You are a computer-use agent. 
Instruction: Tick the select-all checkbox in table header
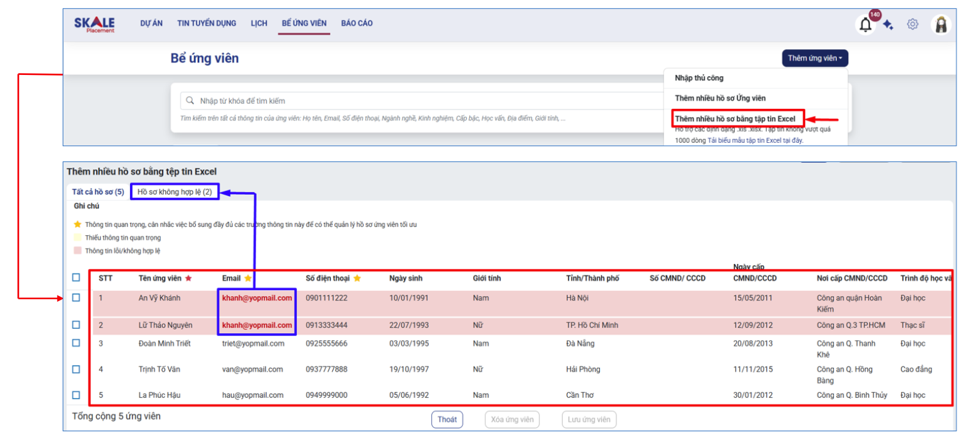coord(76,277)
